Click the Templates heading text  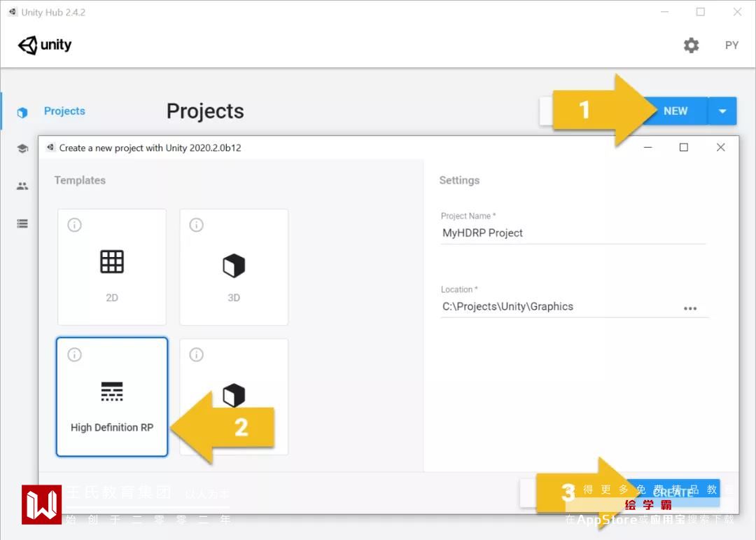(80, 180)
